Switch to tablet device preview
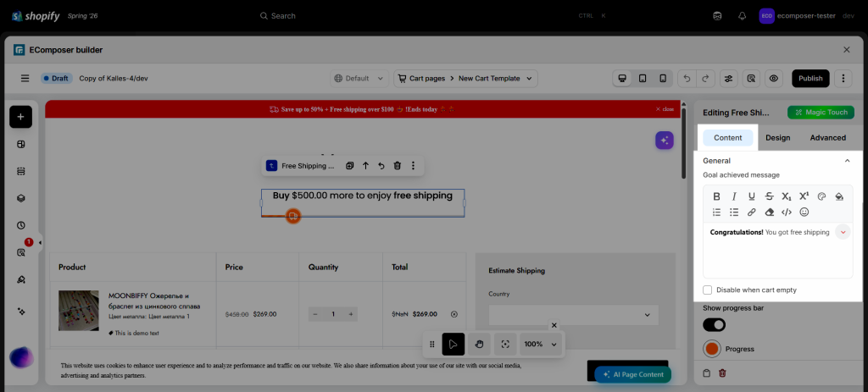The image size is (868, 392). [x=643, y=79]
